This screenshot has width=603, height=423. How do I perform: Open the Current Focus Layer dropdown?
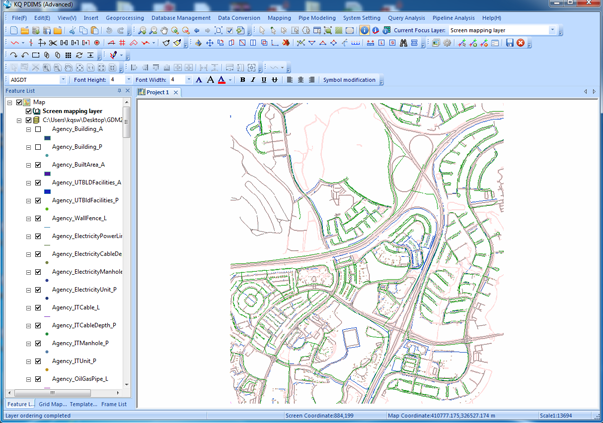point(552,31)
